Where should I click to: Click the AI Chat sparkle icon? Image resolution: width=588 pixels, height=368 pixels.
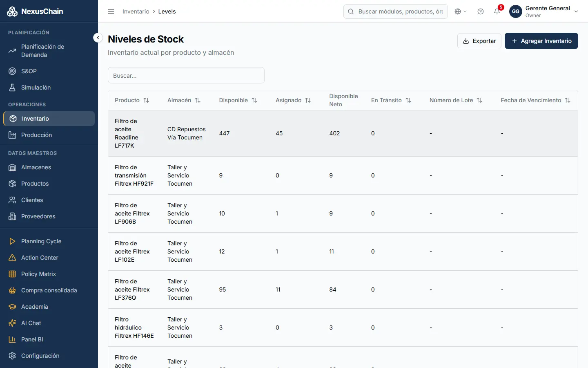[x=12, y=323]
